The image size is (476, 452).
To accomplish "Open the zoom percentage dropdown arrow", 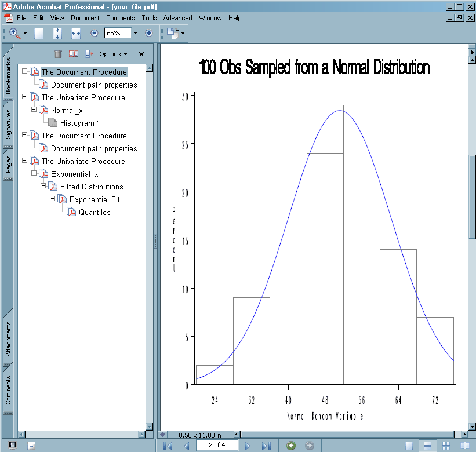I will (136, 34).
